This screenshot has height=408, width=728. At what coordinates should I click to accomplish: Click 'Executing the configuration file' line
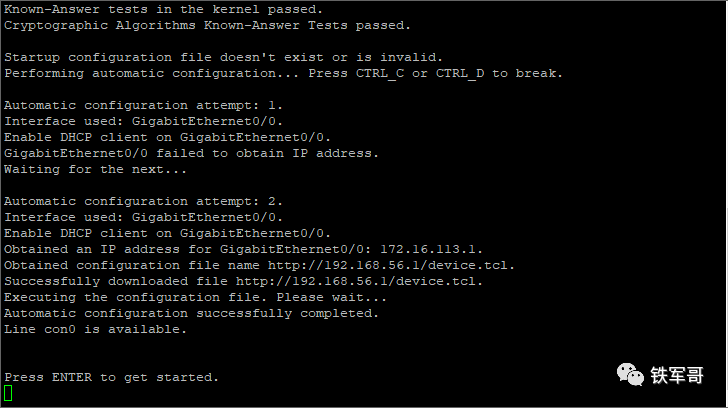pyautogui.click(x=195, y=297)
